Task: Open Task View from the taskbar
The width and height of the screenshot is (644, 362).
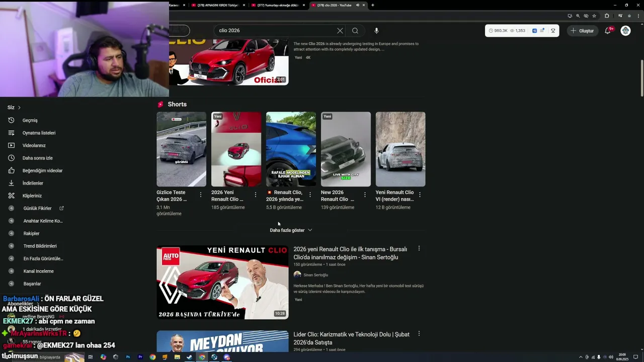Action: (x=91, y=357)
